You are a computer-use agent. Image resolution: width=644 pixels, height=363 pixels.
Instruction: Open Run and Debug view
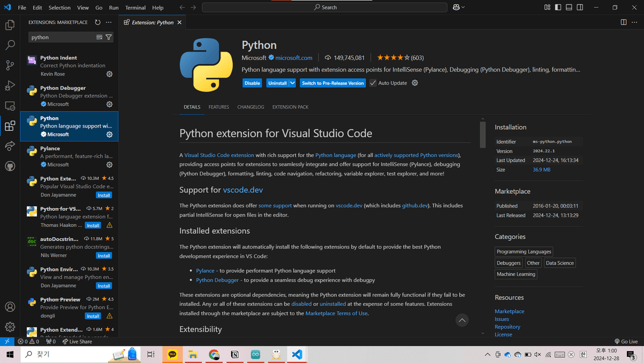[10, 86]
